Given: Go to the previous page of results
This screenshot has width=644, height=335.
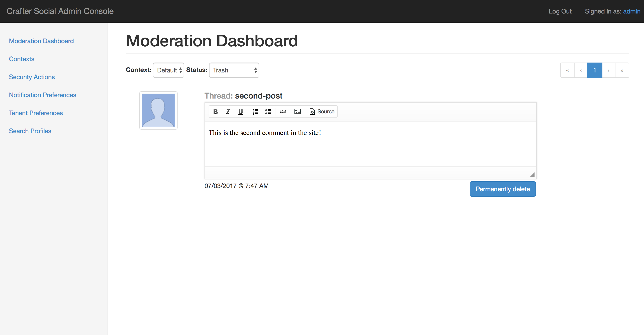Looking at the screenshot, I should click(581, 70).
